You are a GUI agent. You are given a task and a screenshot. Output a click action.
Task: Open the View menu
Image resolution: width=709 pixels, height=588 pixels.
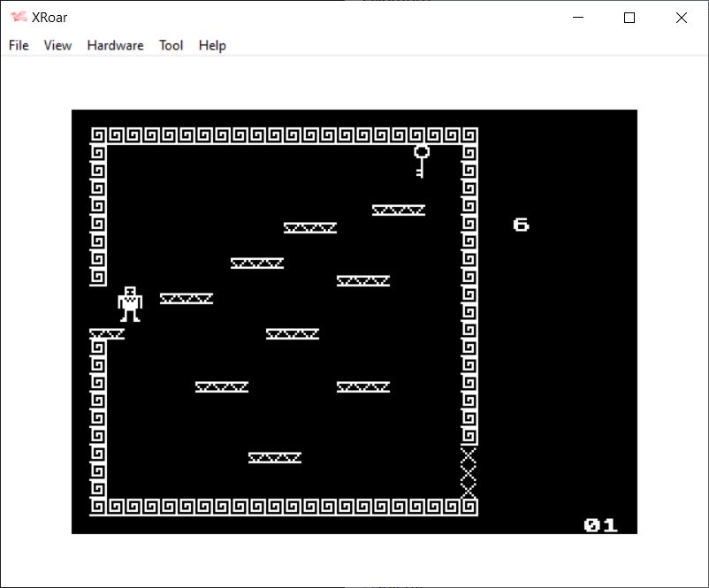pyautogui.click(x=57, y=45)
